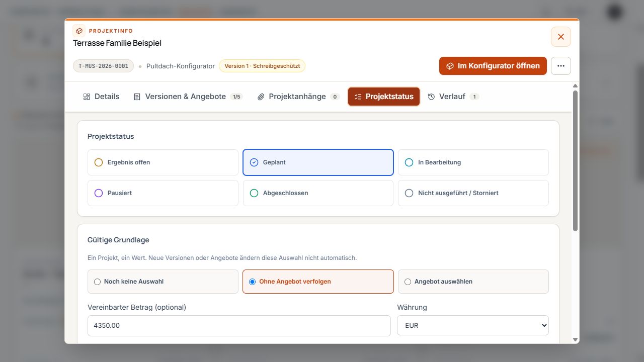Pick the Angebot auswählen radio option
Viewport: 644px width, 362px height.
(x=473, y=282)
